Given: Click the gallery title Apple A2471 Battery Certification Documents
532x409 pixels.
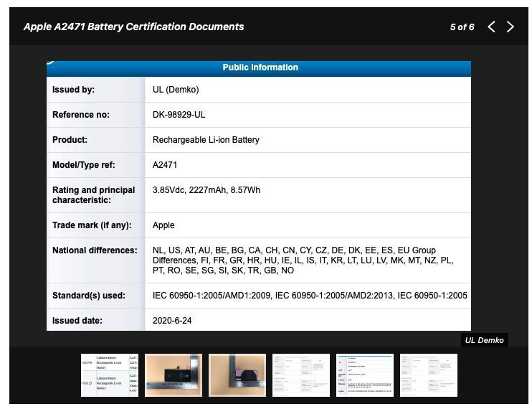Looking at the screenshot, I should (133, 27).
